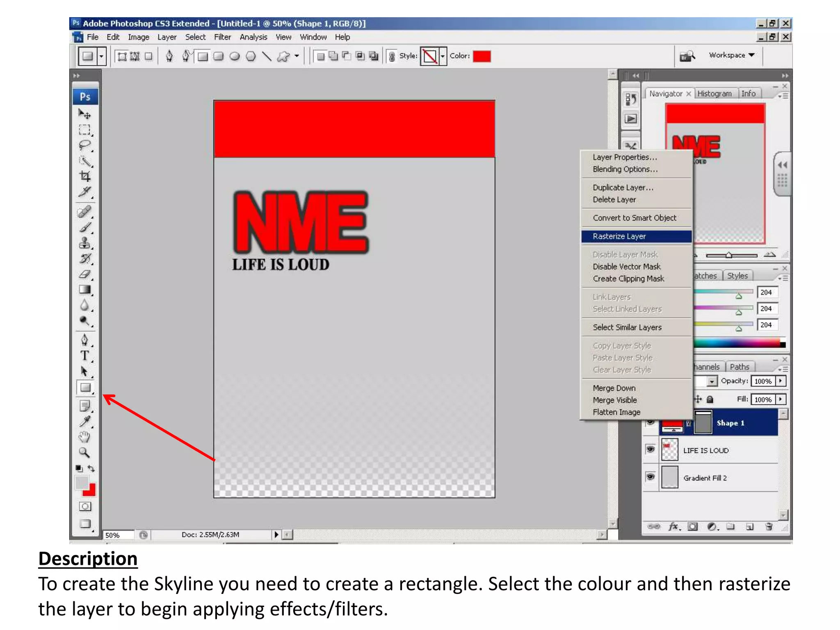
Task: Select the Eraser tool
Action: click(x=84, y=274)
